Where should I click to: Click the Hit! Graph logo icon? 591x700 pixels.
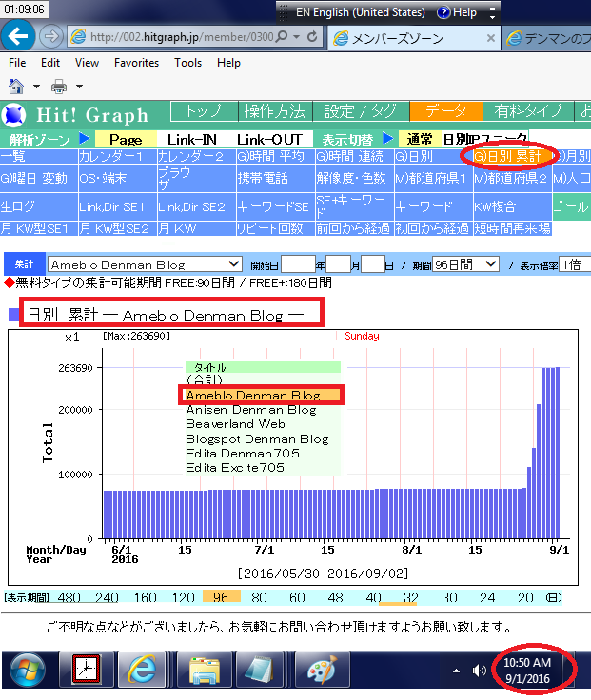pos(14,115)
